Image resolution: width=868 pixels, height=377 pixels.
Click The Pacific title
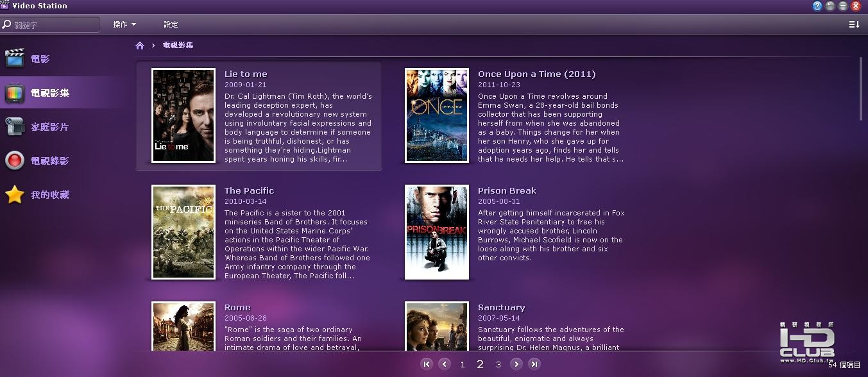coord(249,190)
